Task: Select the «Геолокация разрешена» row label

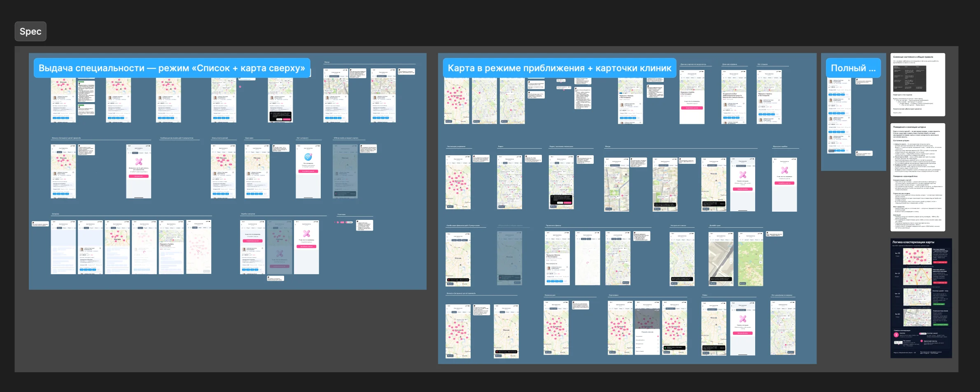Action: [x=456, y=146]
